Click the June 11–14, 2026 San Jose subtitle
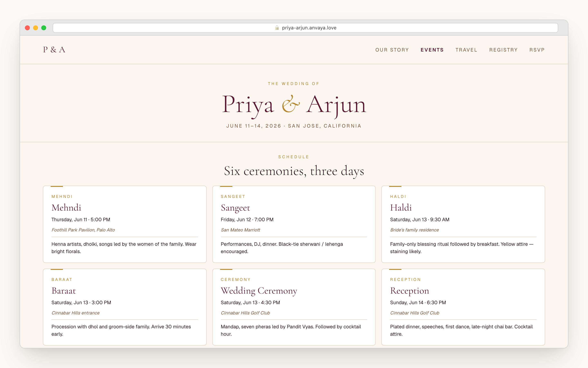 [294, 126]
